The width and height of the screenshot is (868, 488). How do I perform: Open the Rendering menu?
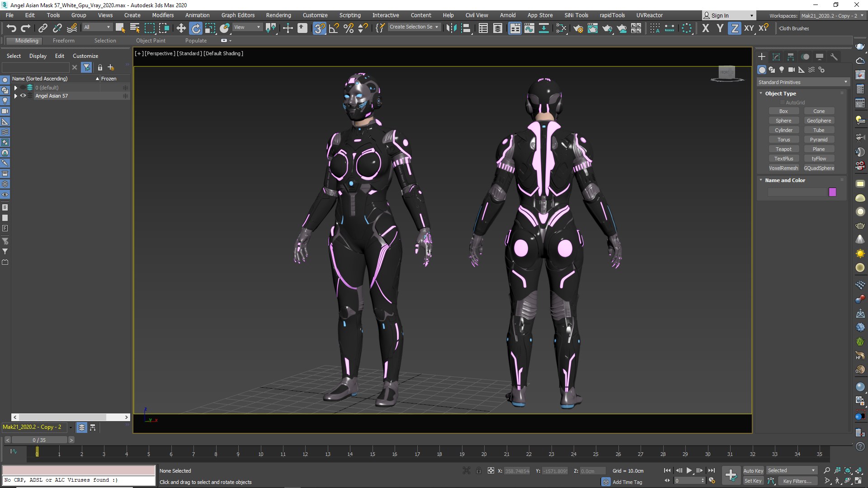coord(278,15)
